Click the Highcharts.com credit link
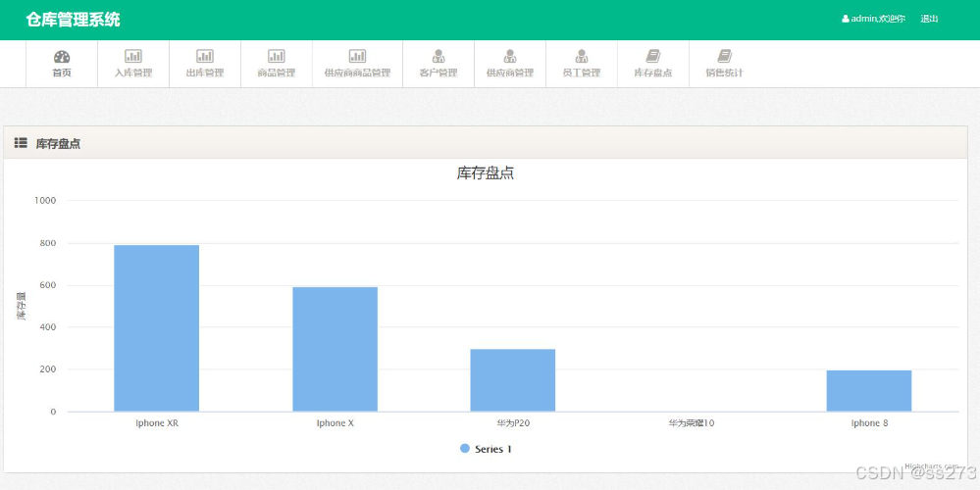The height and width of the screenshot is (490, 980). (931, 465)
